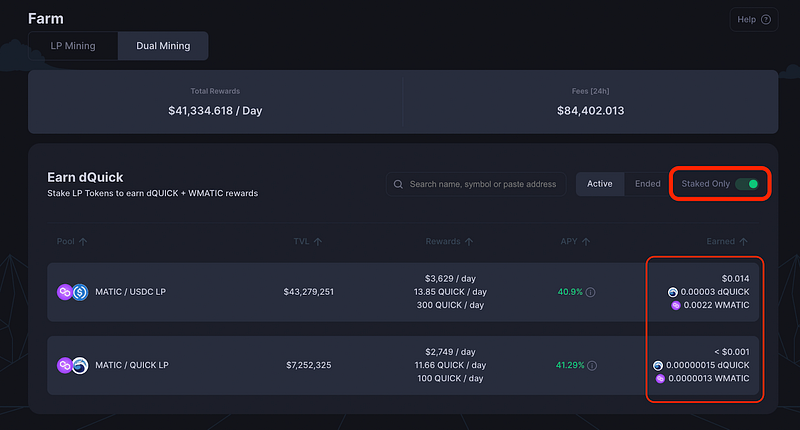
Task: Click the MATIC token icon in MATIC / USDC row
Action: point(64,292)
